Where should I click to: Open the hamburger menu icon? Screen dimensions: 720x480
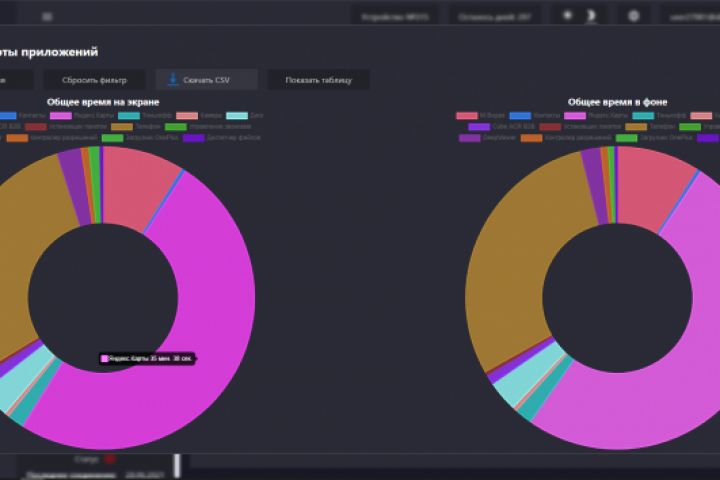pos(47,17)
